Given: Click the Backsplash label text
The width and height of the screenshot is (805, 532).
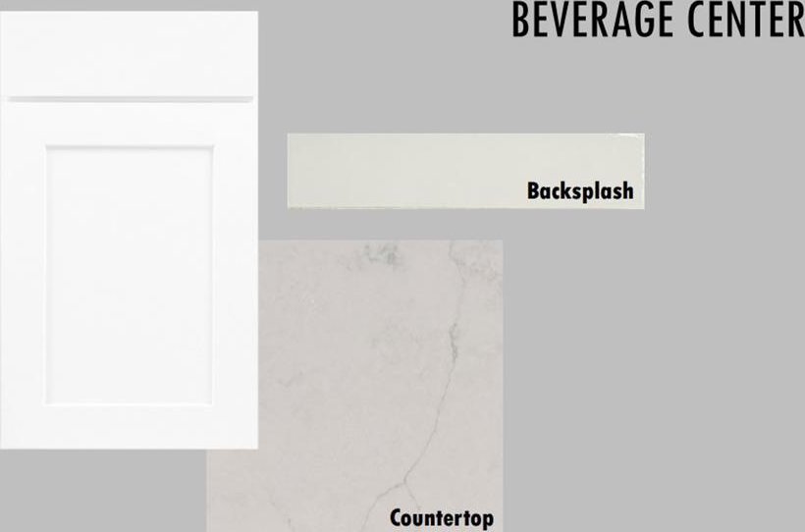Looking at the screenshot, I should [580, 191].
